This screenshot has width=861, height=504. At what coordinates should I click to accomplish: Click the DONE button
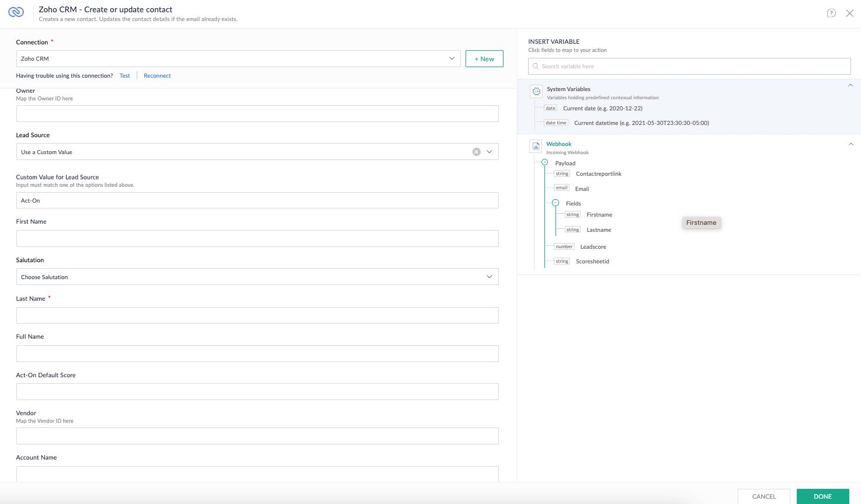point(822,496)
